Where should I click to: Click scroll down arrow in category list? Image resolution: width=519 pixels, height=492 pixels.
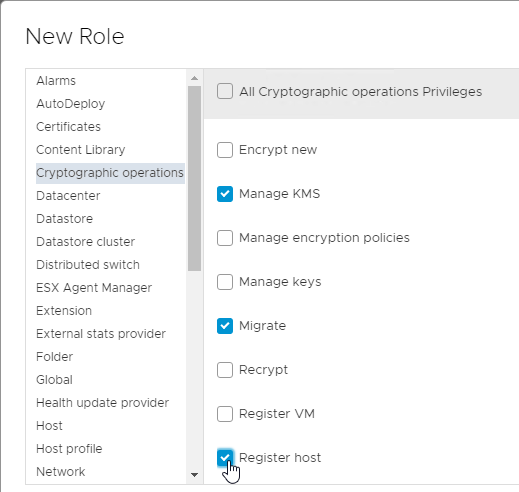tap(194, 475)
